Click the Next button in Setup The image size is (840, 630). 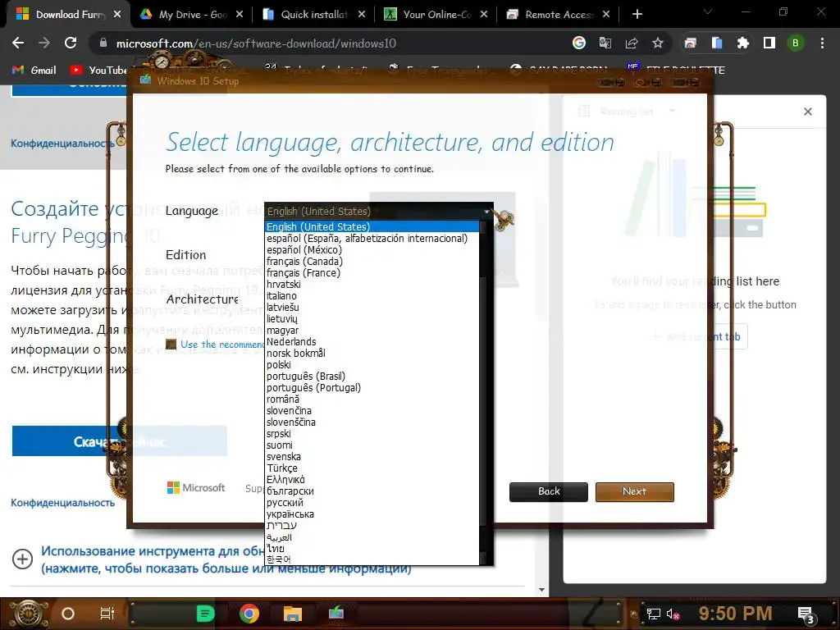[635, 492]
